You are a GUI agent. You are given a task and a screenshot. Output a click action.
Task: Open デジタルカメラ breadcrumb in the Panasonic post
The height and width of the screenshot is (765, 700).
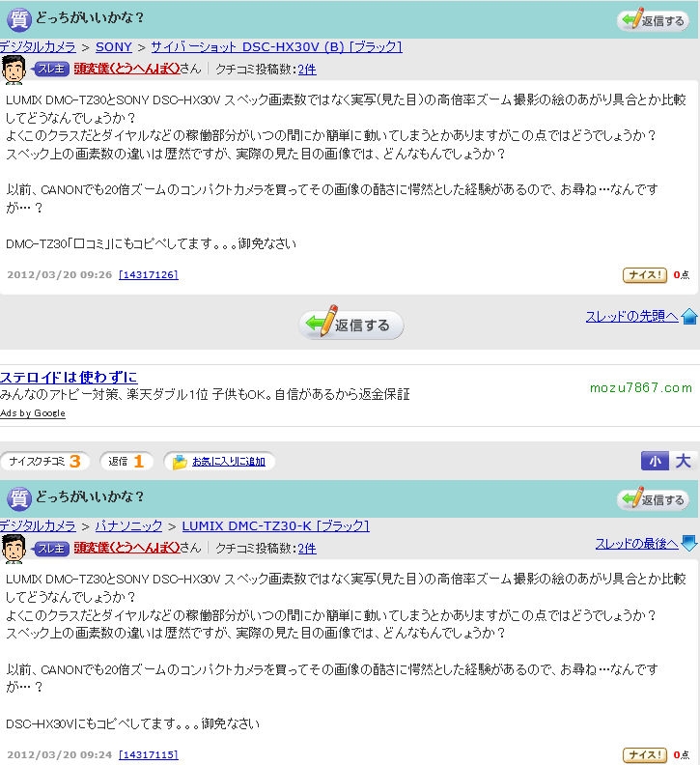38,525
